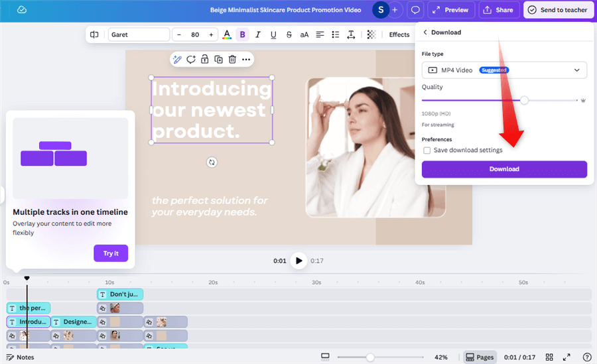Toggle italic text style
This screenshot has height=364, width=597.
257,34
